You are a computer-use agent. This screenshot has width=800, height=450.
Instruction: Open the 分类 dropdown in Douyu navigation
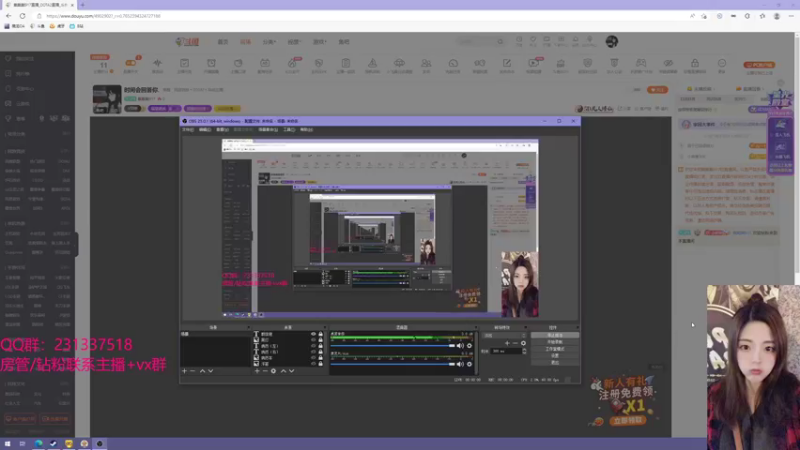click(269, 42)
